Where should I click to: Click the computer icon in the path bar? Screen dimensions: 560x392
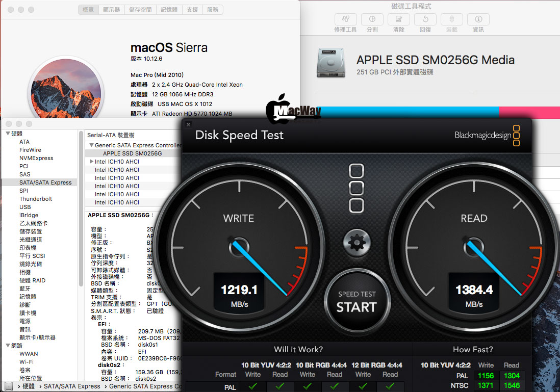point(9,386)
